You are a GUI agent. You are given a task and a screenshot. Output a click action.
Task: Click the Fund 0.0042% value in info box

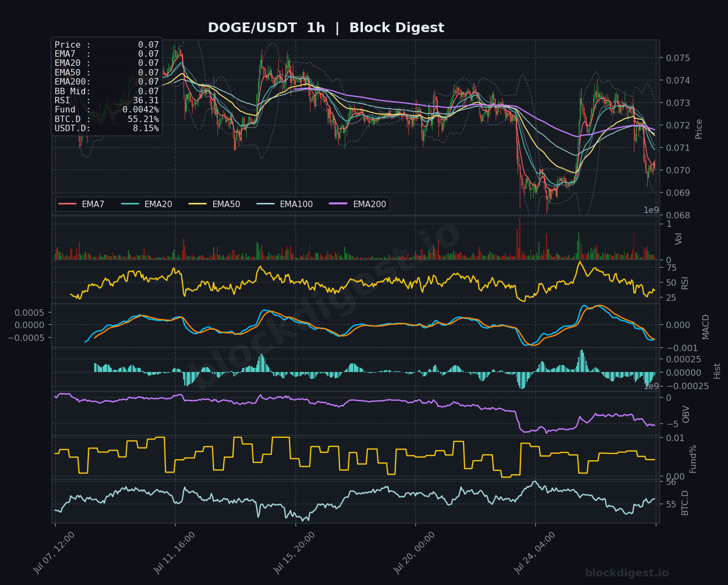click(140, 110)
